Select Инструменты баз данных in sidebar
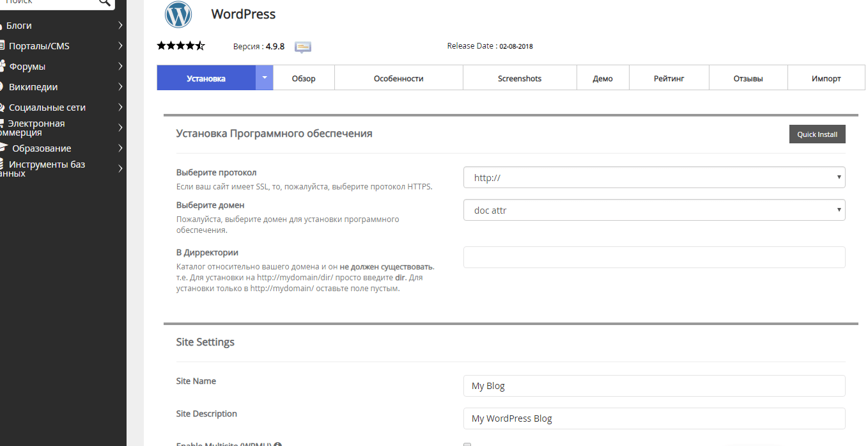 tap(43, 169)
